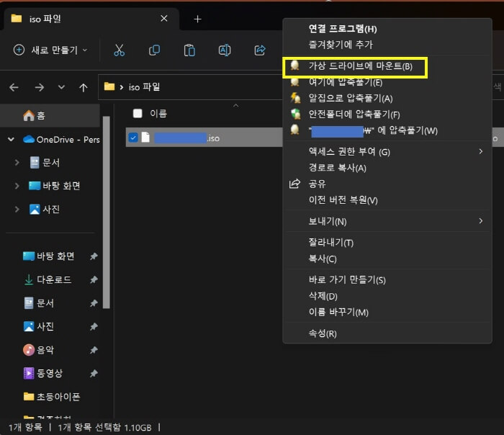504x435 pixels.
Task: Select the .iso file row
Action: click(x=204, y=138)
